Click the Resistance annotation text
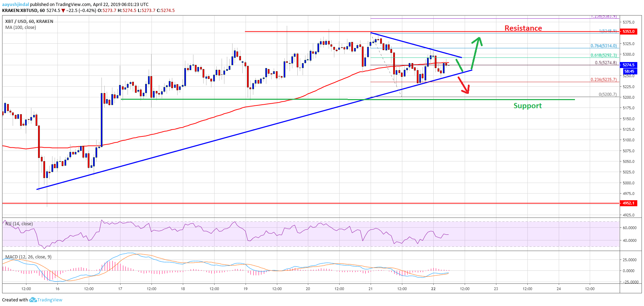Viewport: 644px width, 306px height. click(x=523, y=28)
